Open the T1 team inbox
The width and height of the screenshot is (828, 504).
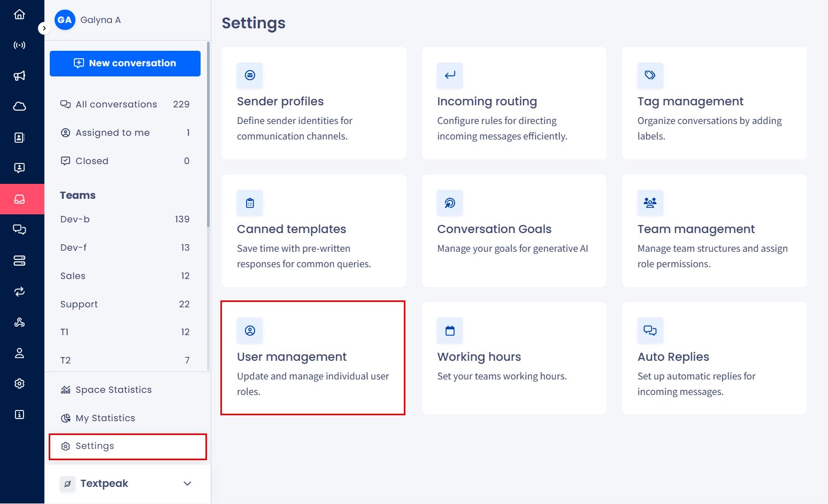tap(125, 332)
